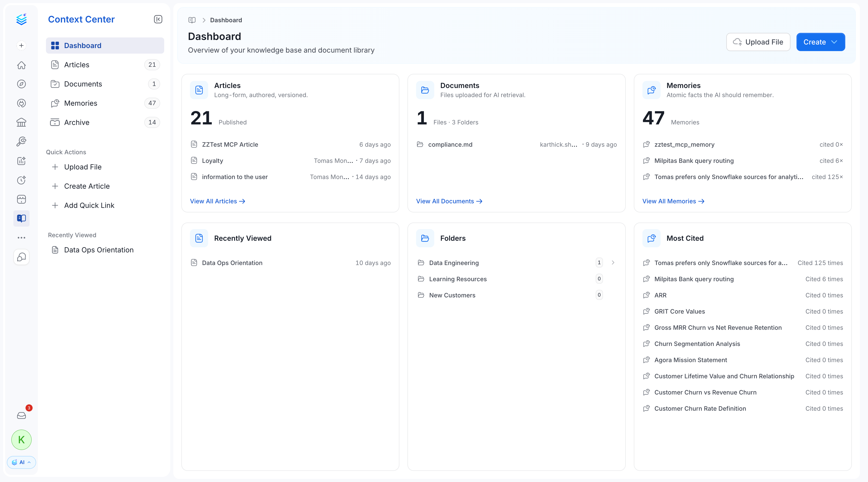Open the chat assistant icon in rail
Image resolution: width=868 pixels, height=482 pixels.
pos(21,257)
